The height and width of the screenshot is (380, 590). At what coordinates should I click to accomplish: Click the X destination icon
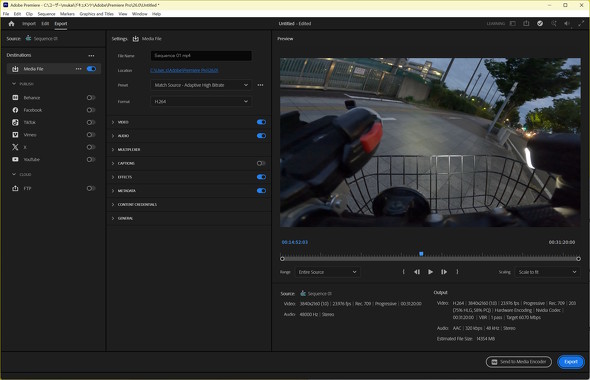tap(15, 147)
